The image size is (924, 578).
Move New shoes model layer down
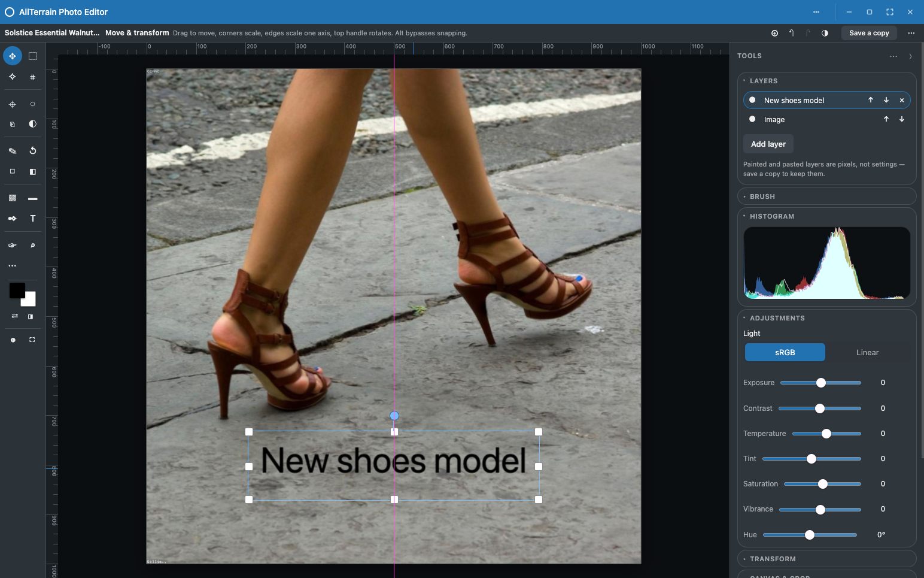click(886, 100)
